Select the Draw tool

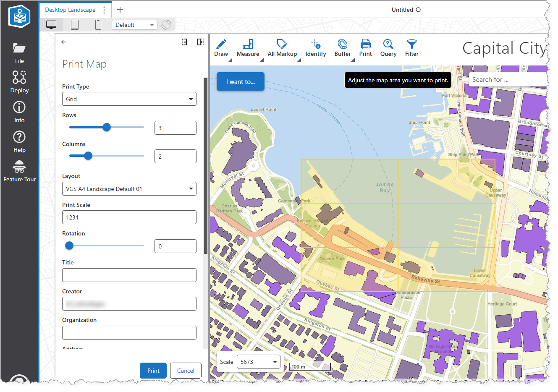[221, 48]
